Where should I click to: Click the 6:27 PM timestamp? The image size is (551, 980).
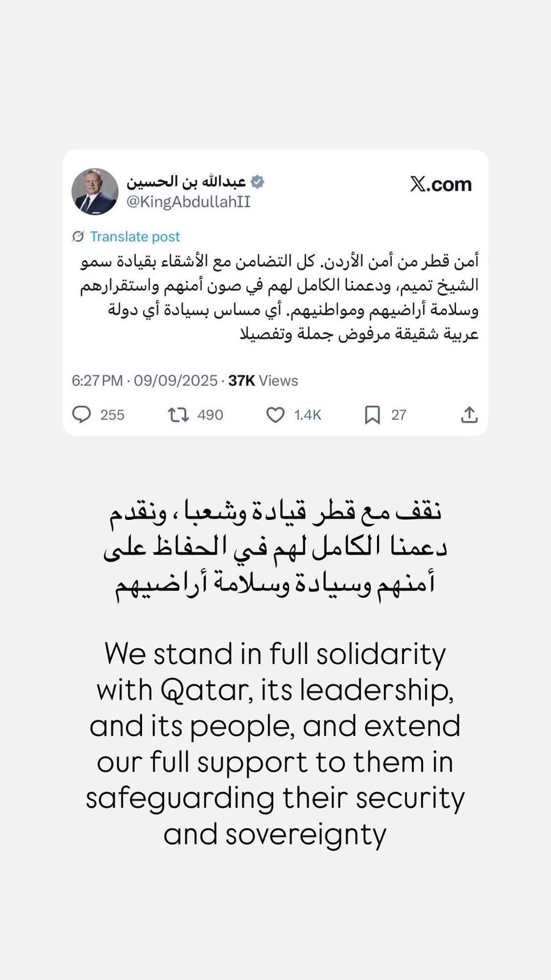tap(97, 380)
